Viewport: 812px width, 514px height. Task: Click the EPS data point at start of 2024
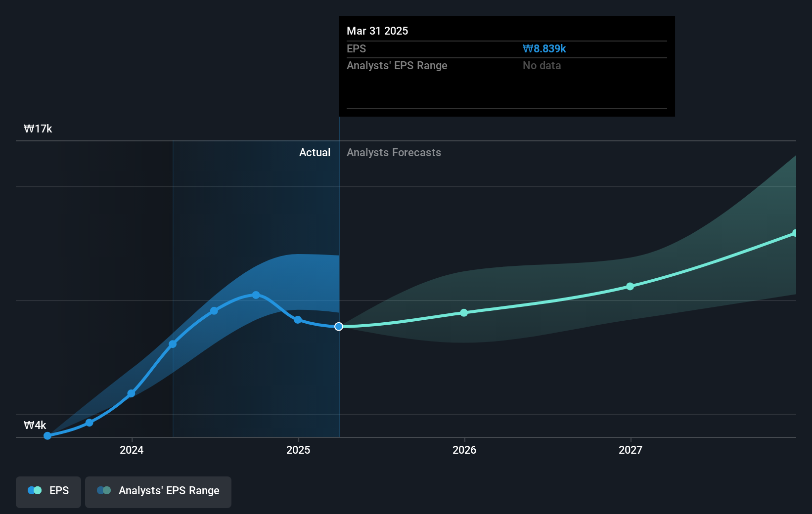[x=131, y=394]
